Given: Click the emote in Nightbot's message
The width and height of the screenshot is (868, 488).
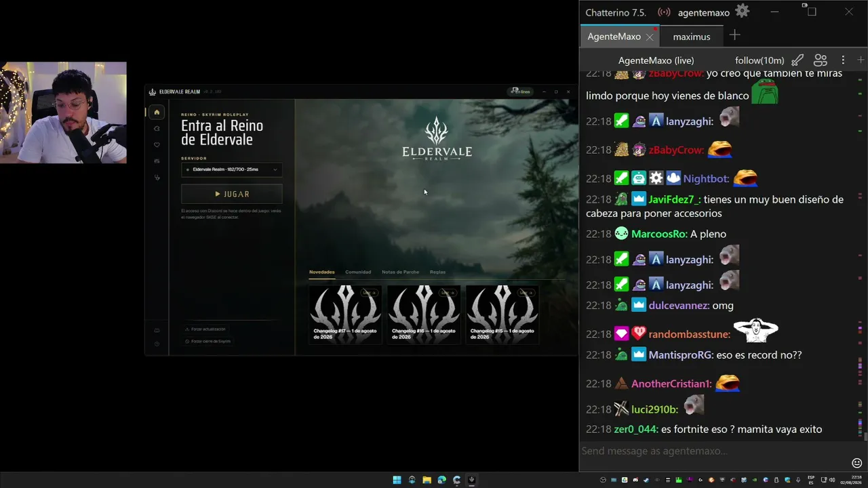Looking at the screenshot, I should [x=745, y=178].
